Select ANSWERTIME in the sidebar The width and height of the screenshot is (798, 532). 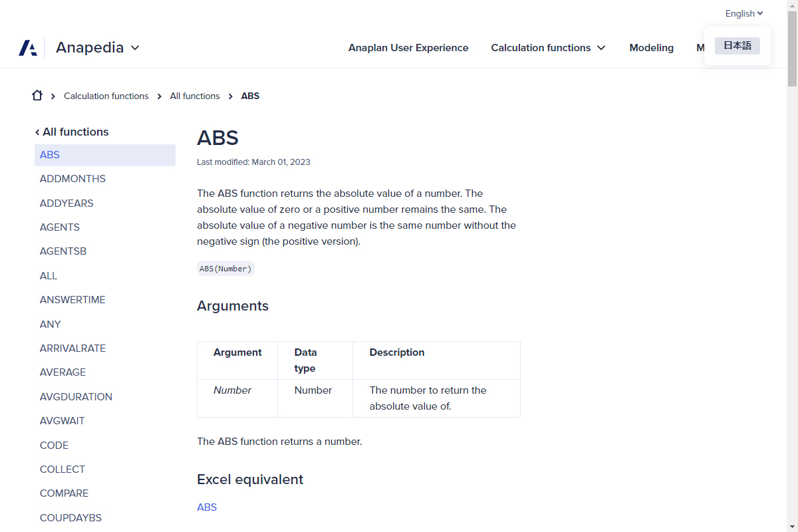coord(72,300)
